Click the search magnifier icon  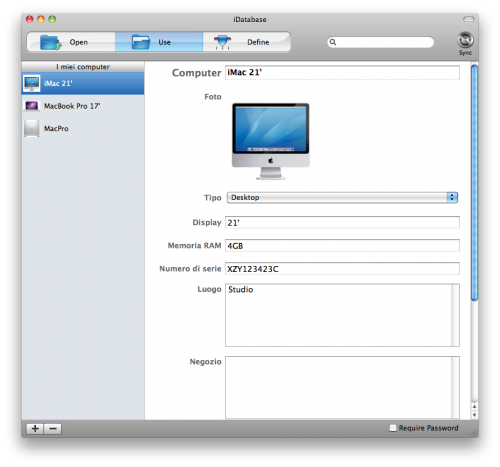(x=333, y=42)
